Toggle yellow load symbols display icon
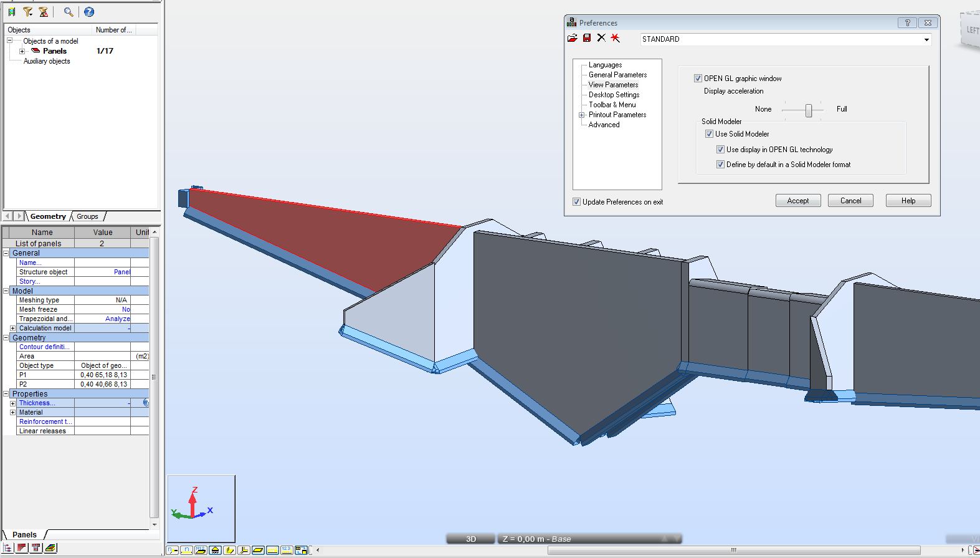 272,550
